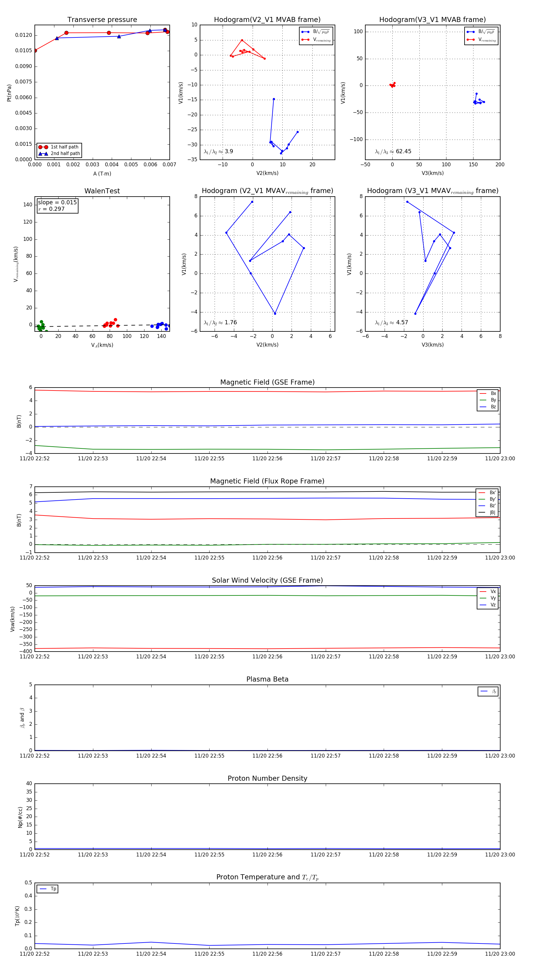Click the V_A(km/s) x-axis label
Screen dimensions: 535x980
coord(102,345)
